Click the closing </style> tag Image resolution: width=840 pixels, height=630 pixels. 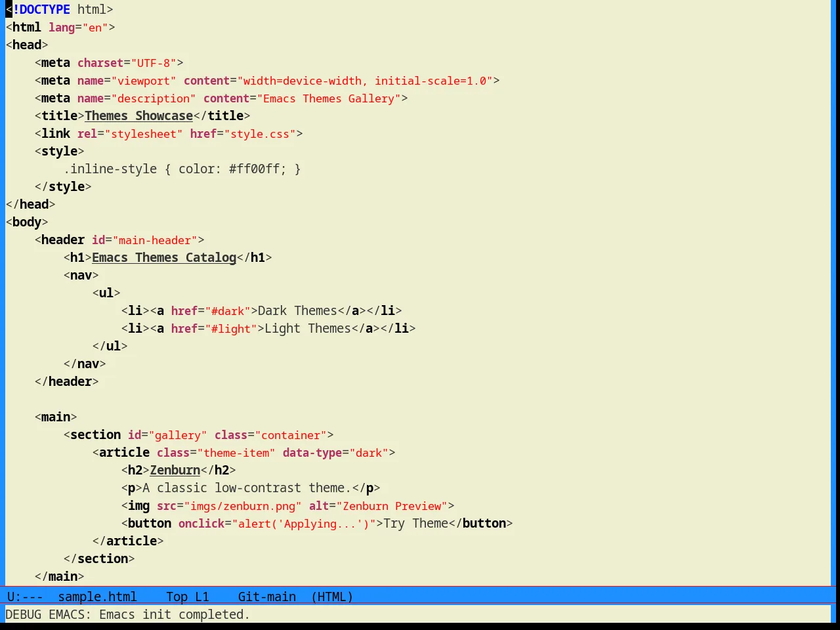pos(63,186)
